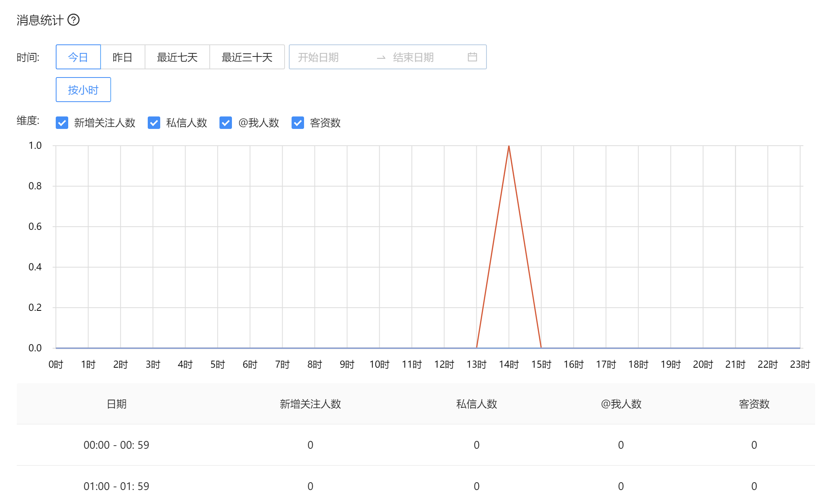Click the 结束日期 input field
This screenshot has width=826, height=504.
tap(413, 57)
